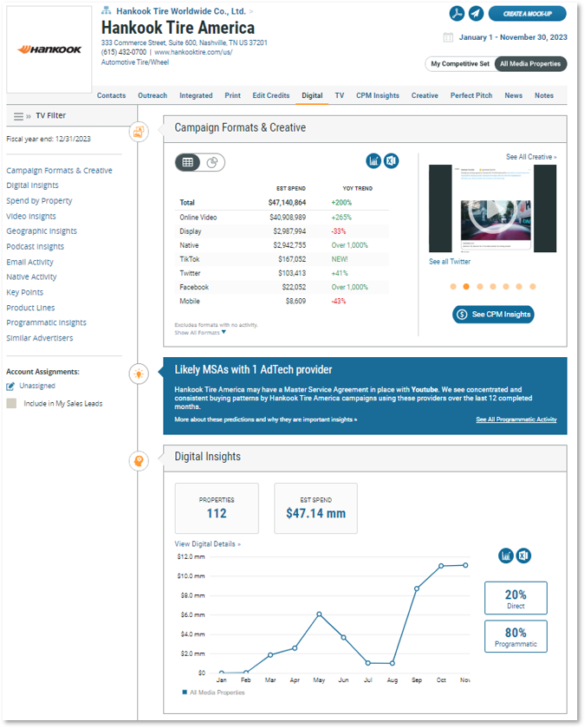This screenshot has width=585, height=728.
Task: Open the chart icon beside Digital Insights graph
Action: click(505, 556)
